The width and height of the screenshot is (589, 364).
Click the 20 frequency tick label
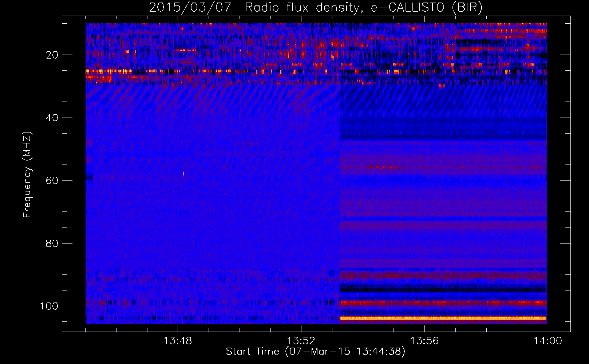coord(52,55)
